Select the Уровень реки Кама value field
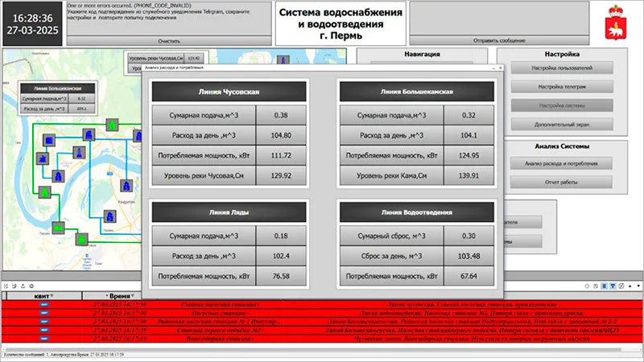Image resolution: width=644 pixels, height=362 pixels. pos(466,175)
